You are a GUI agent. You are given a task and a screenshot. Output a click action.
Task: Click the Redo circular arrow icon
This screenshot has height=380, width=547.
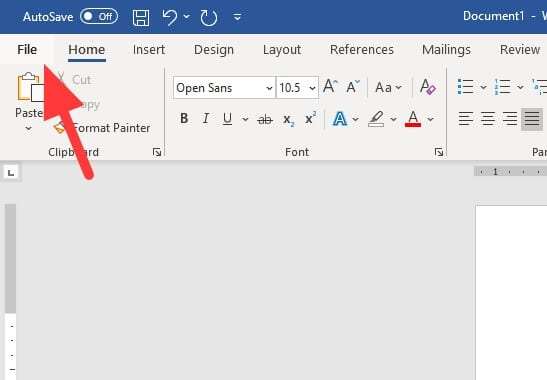[209, 17]
